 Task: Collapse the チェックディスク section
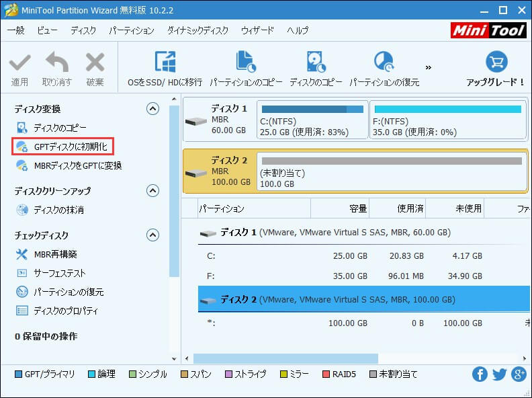pos(152,235)
